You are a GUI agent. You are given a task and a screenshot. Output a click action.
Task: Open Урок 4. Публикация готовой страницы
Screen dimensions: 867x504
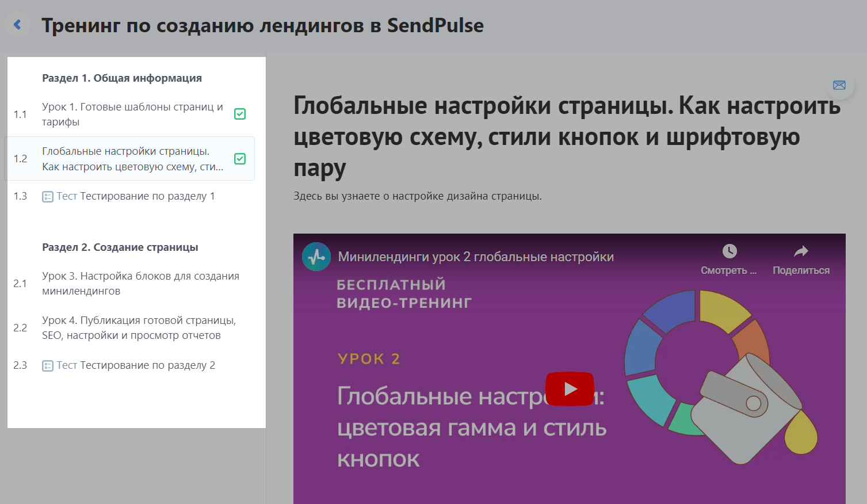pos(139,327)
